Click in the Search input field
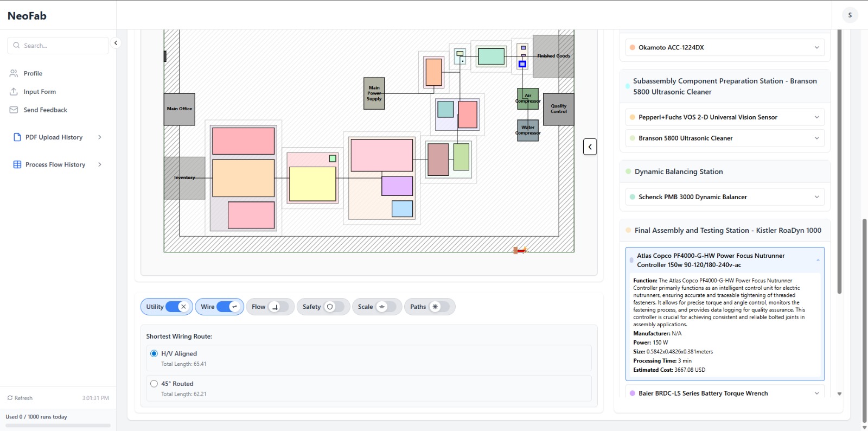This screenshot has height=431, width=868. pos(62,46)
